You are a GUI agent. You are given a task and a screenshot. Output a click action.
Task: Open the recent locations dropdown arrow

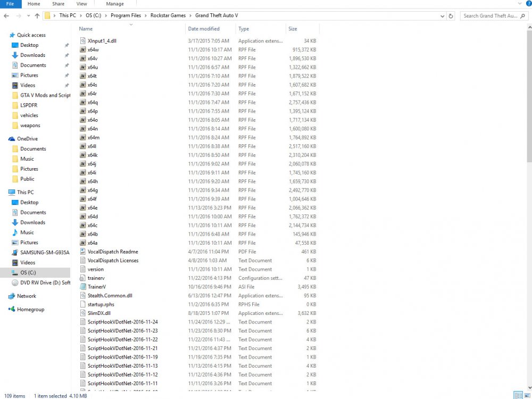coord(29,15)
